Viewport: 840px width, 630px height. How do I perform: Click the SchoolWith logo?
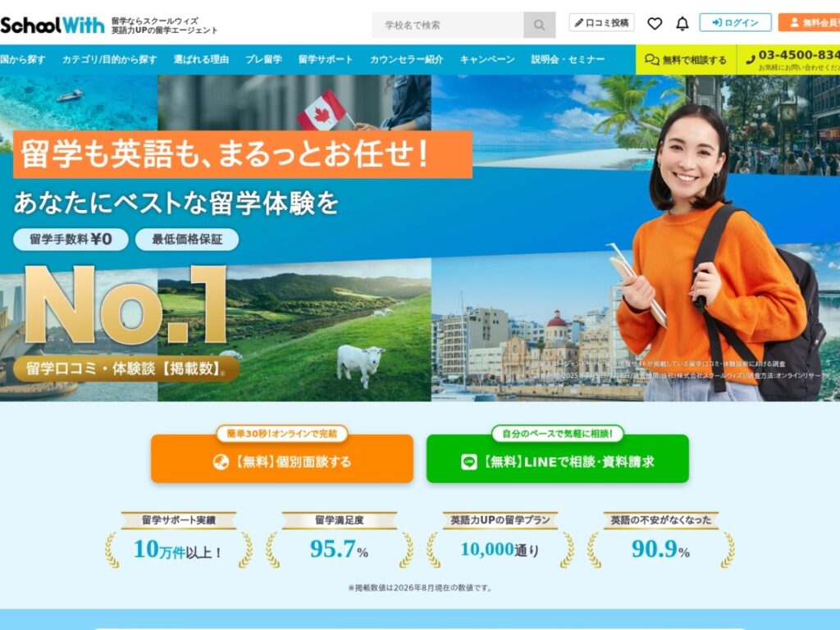point(52,25)
